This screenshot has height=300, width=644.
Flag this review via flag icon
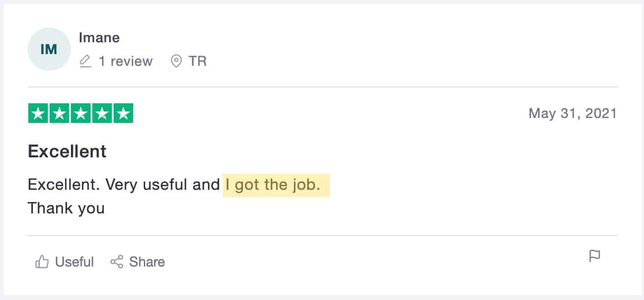pyautogui.click(x=595, y=256)
